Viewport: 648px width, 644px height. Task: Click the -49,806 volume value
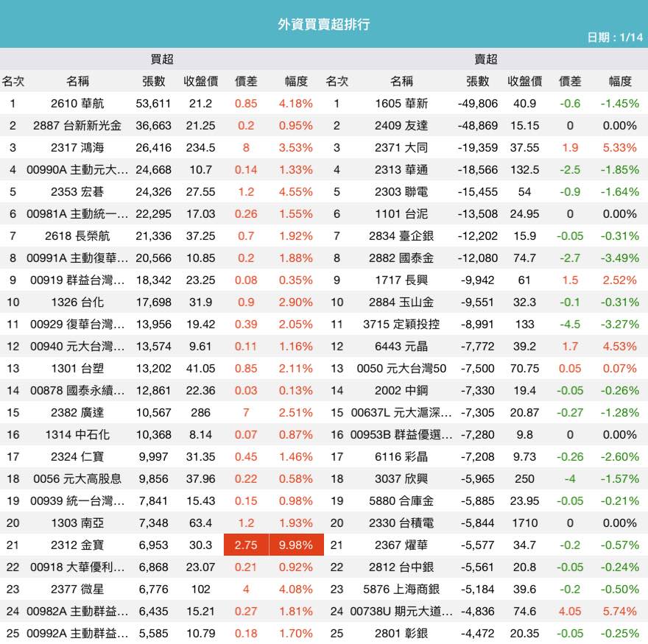(478, 103)
